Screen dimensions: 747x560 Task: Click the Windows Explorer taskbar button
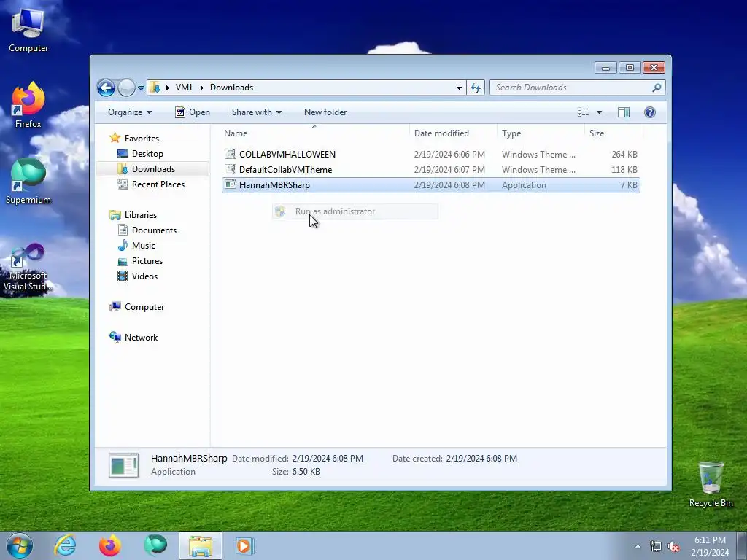click(201, 545)
